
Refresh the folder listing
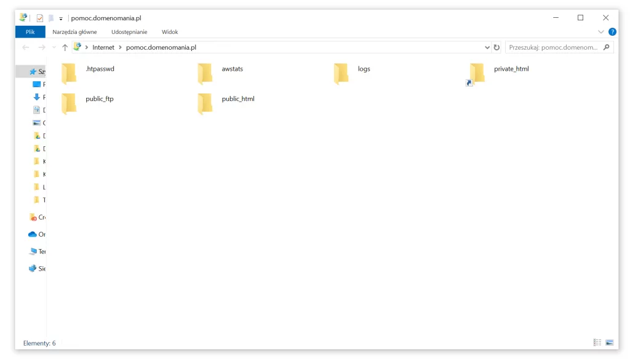496,47
